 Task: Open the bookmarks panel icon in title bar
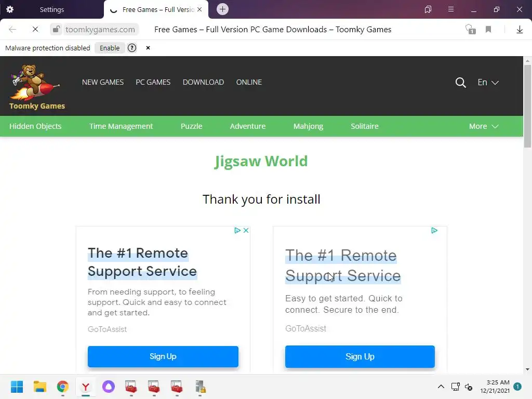428,9
